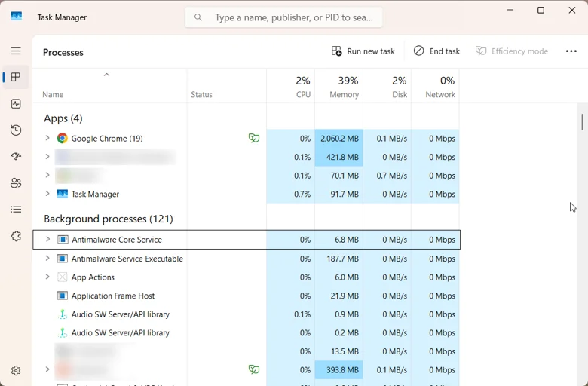Click the 0.7 MB/s disk cell
588x386 pixels.
point(387,176)
